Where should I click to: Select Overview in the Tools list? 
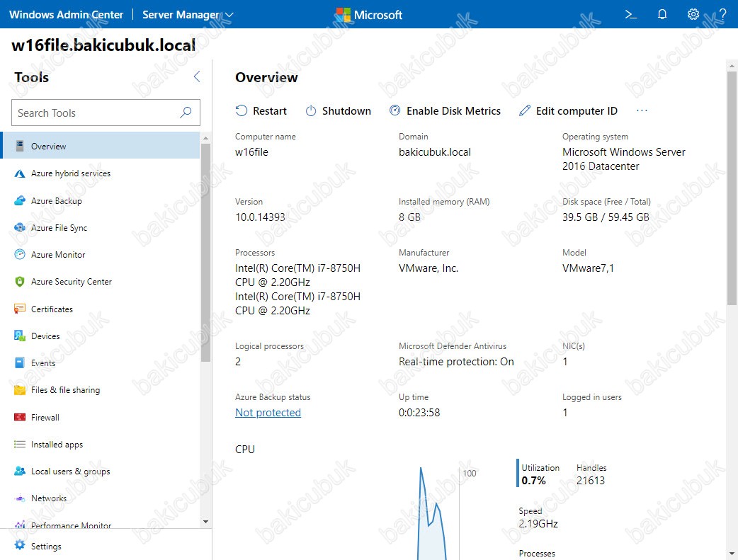tap(101, 146)
